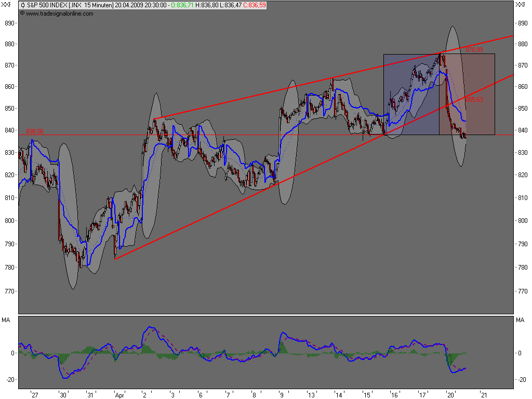The width and height of the screenshot is (532, 399).
Task: Click the green open value O:836,71
Action: (x=182, y=5)
